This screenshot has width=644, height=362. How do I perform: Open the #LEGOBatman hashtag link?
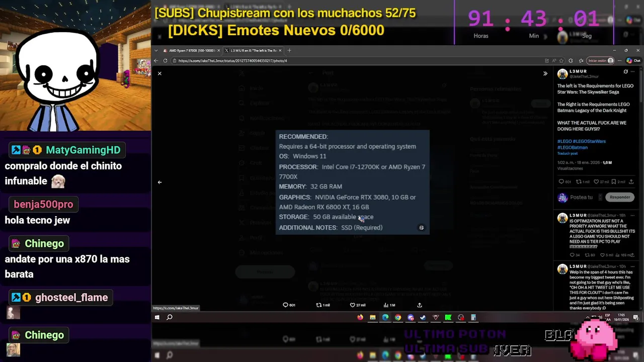coord(573,147)
